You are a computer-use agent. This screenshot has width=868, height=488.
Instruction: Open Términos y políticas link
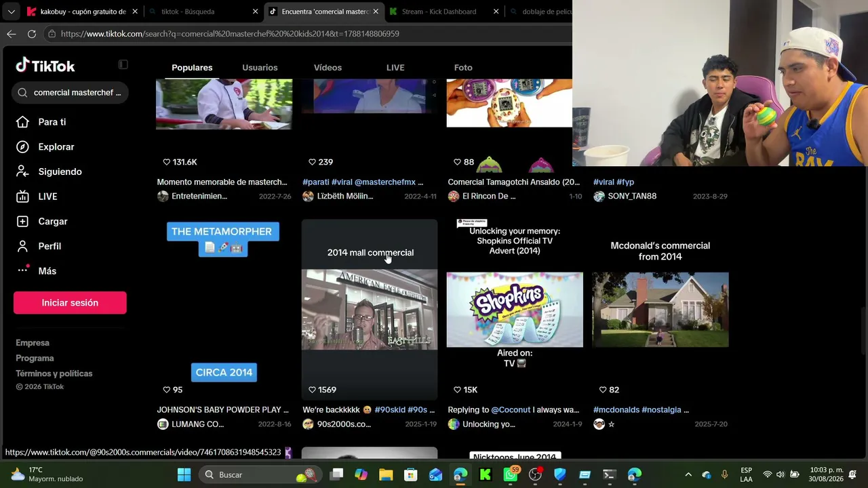(54, 374)
